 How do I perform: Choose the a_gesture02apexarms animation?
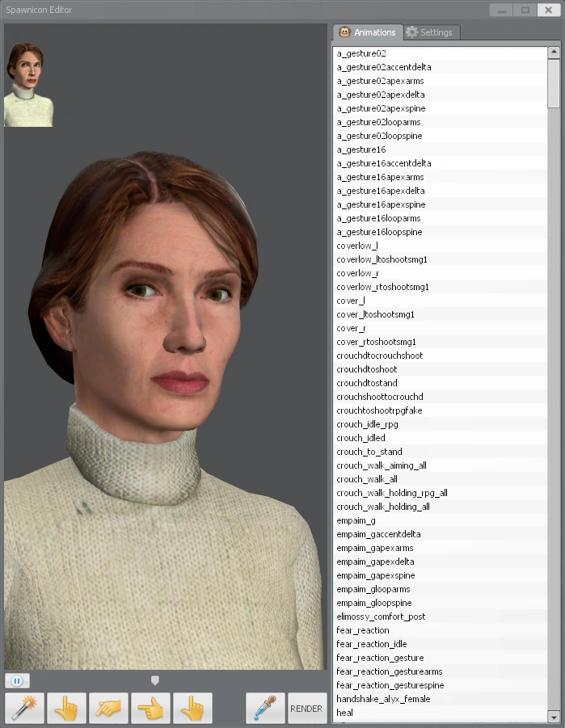pyautogui.click(x=440, y=81)
